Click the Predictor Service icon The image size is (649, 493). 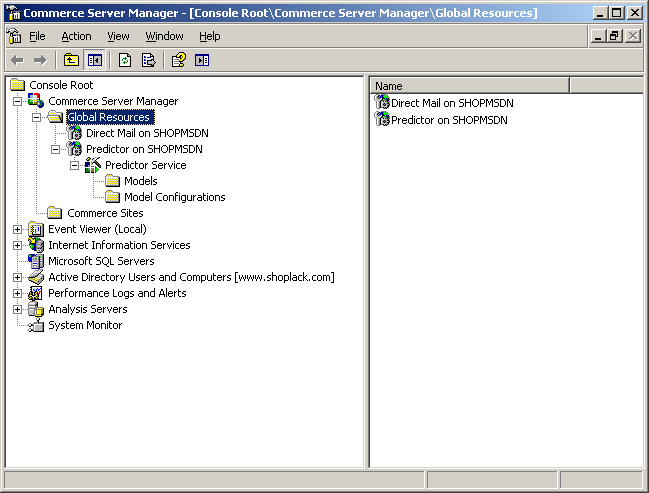[93, 165]
